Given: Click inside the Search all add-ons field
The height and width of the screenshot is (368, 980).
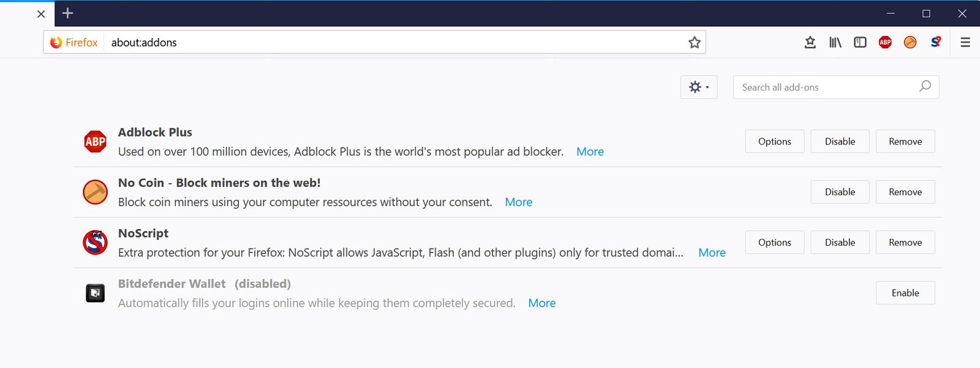Looking at the screenshot, I should [x=821, y=87].
